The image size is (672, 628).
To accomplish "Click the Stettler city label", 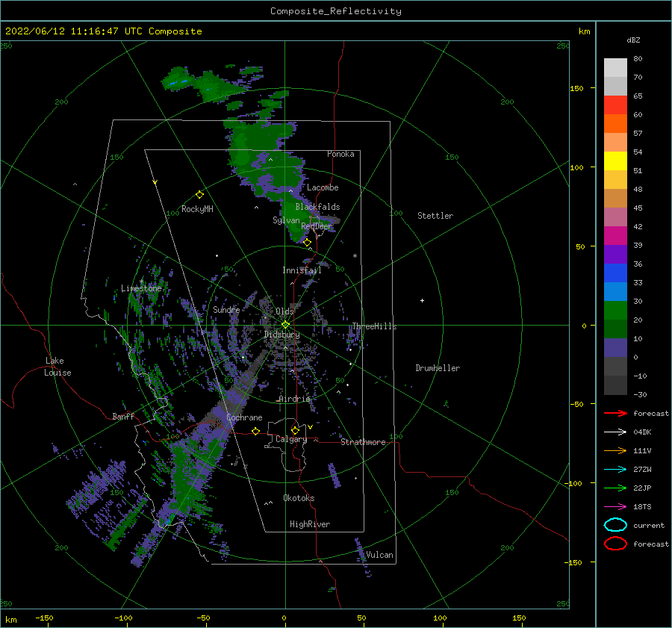I will (435, 216).
